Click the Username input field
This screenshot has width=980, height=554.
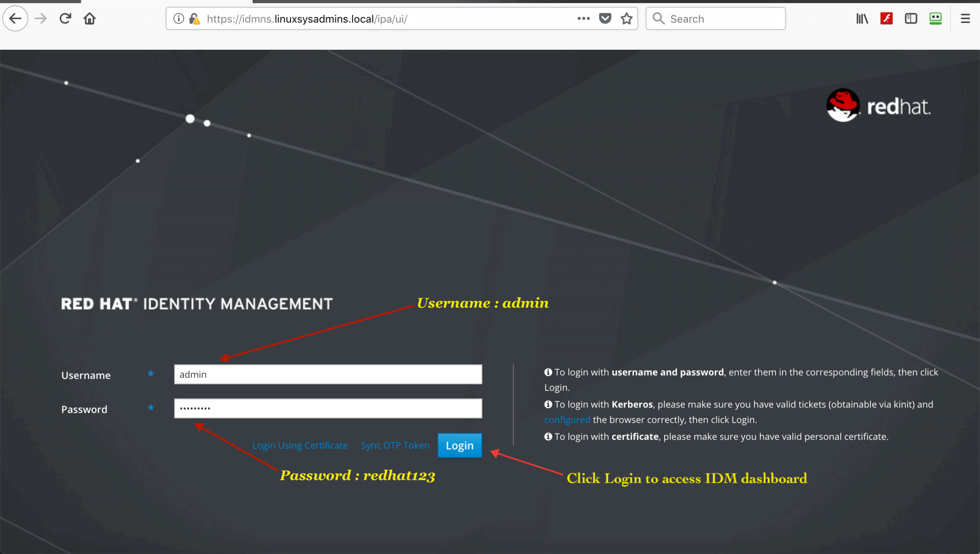click(x=328, y=374)
